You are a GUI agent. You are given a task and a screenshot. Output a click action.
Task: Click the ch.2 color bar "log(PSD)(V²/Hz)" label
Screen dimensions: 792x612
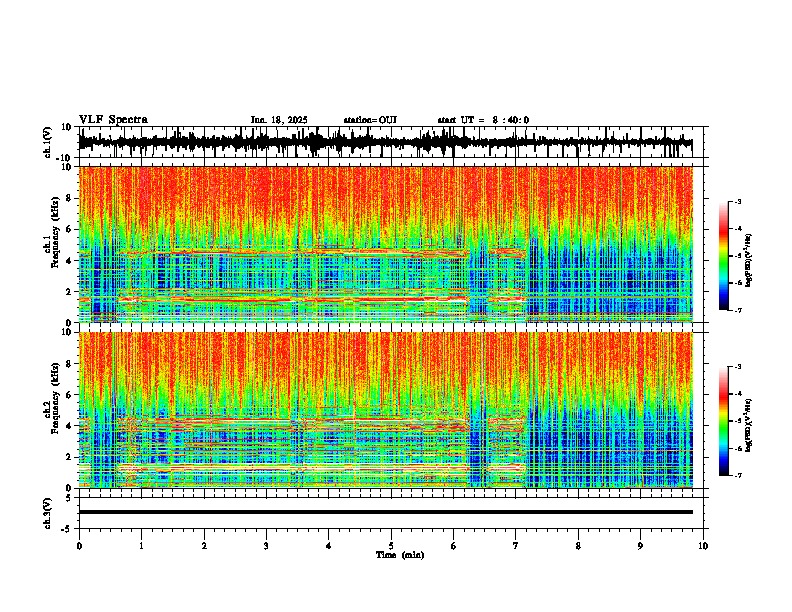(749, 425)
